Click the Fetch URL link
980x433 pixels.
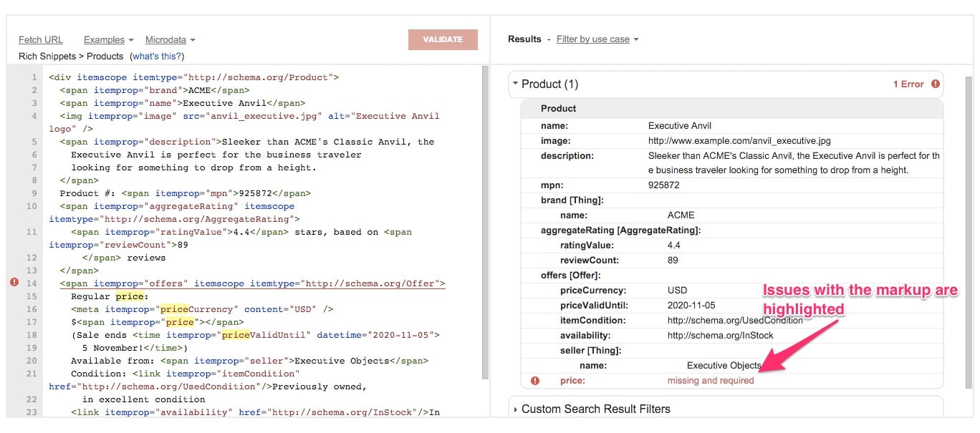click(41, 40)
